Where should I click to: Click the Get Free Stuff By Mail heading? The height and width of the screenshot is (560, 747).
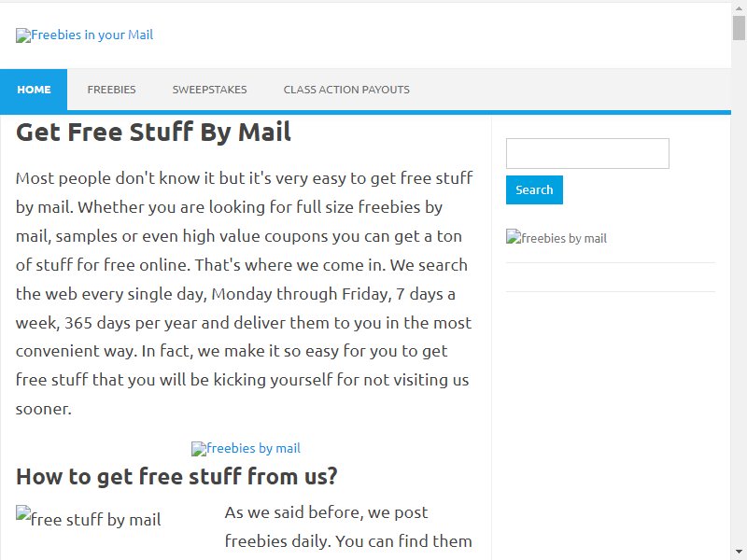click(x=153, y=132)
